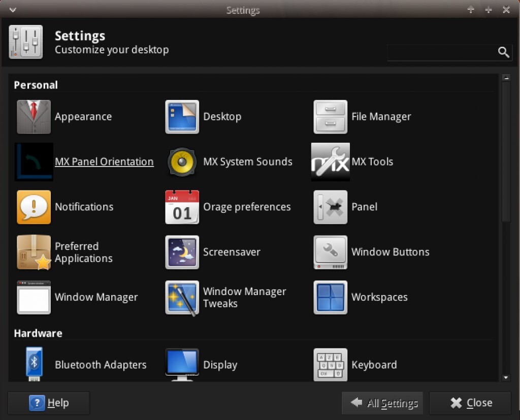Click the scrollbar down arrow
This screenshot has height=420, width=520.
tap(506, 377)
